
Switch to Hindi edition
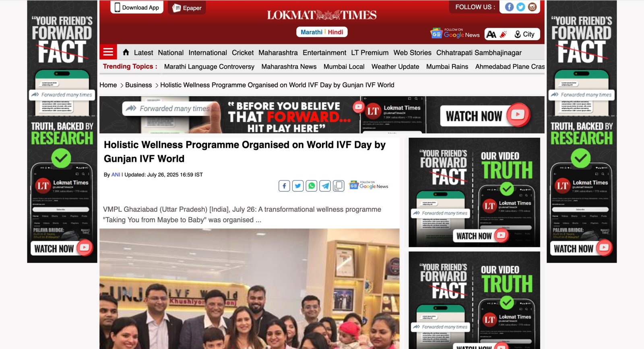[x=336, y=32]
